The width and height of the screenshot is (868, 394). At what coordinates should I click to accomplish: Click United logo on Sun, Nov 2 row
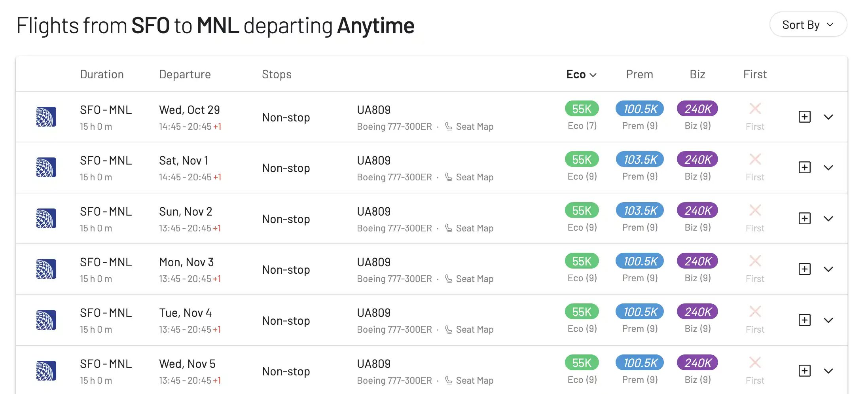(46, 218)
